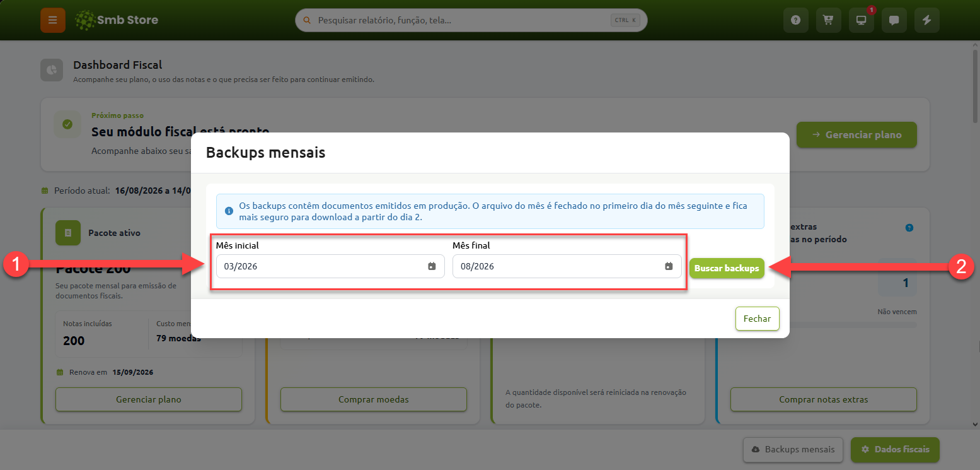Click the lightning bolt icon
The image size is (980, 470).
926,20
